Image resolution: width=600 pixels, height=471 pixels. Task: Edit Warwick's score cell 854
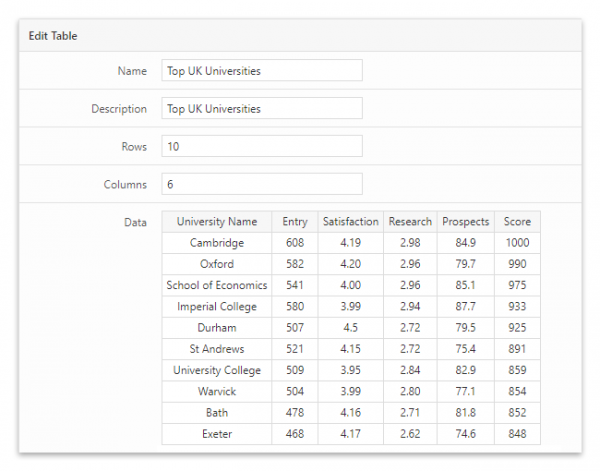click(x=517, y=392)
